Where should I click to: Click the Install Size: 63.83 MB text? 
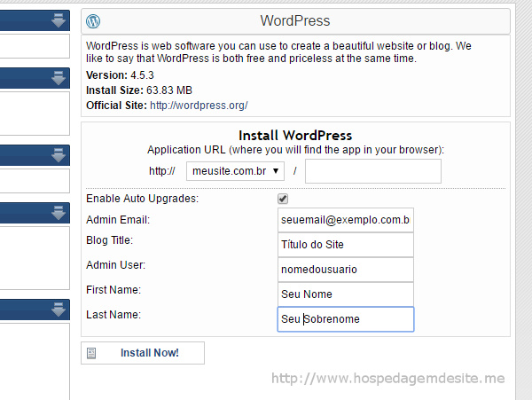click(x=139, y=90)
